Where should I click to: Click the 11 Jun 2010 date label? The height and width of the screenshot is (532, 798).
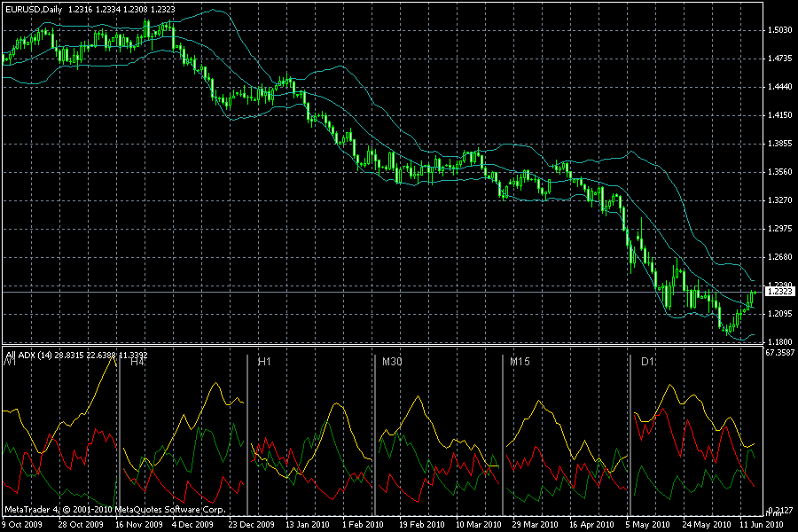[x=762, y=525]
